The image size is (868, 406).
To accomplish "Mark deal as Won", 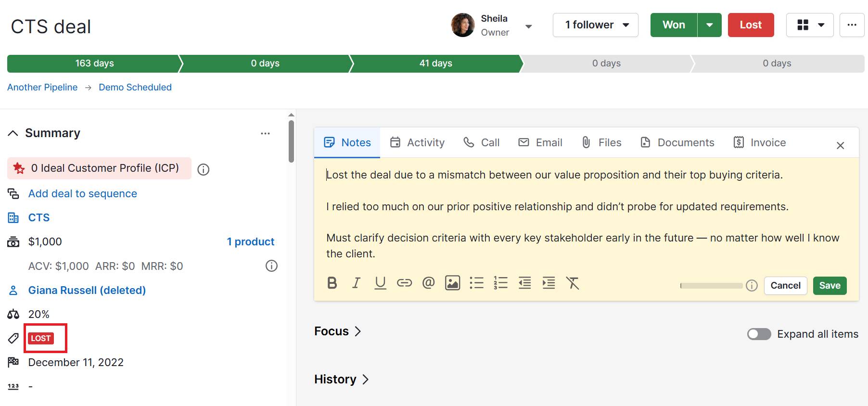I will click(674, 25).
